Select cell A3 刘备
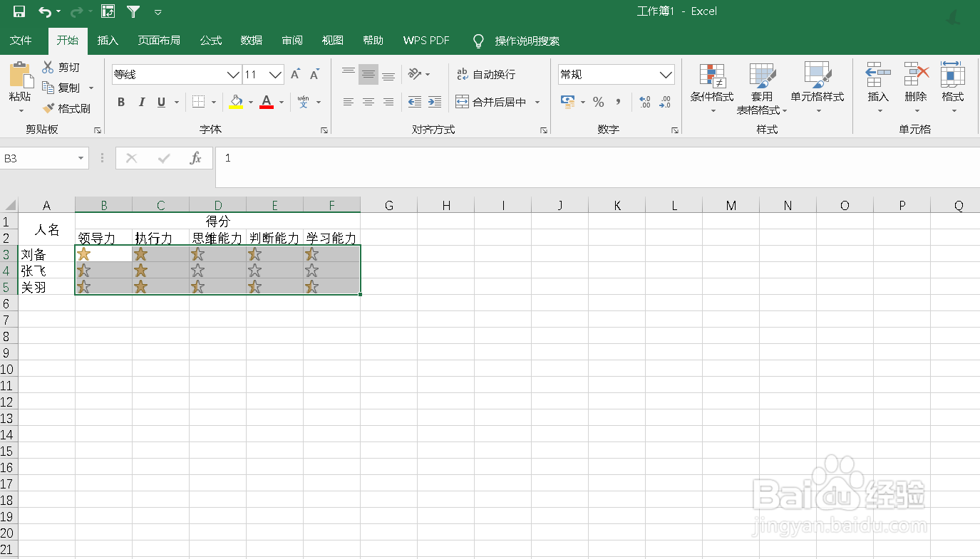This screenshot has width=980, height=559. pos(46,254)
